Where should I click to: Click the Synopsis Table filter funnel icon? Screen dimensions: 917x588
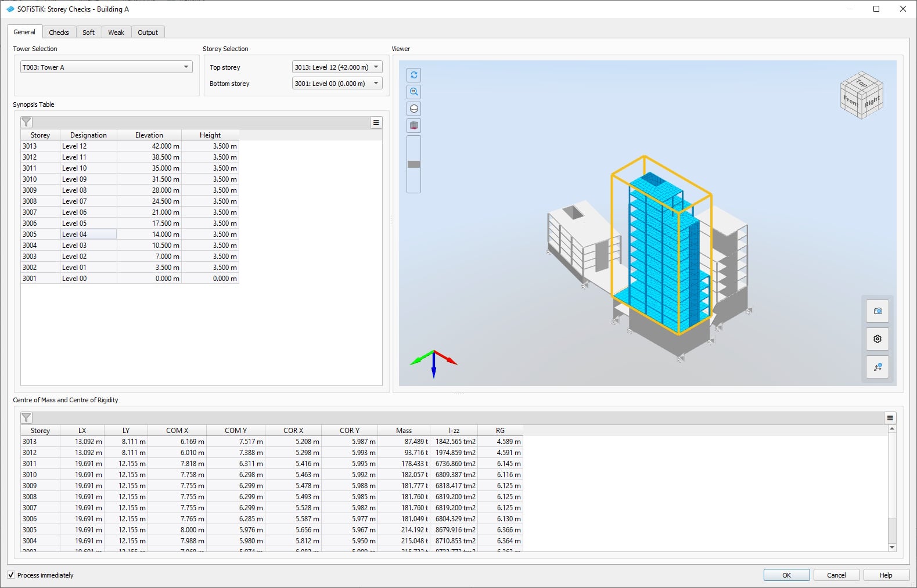tap(27, 122)
